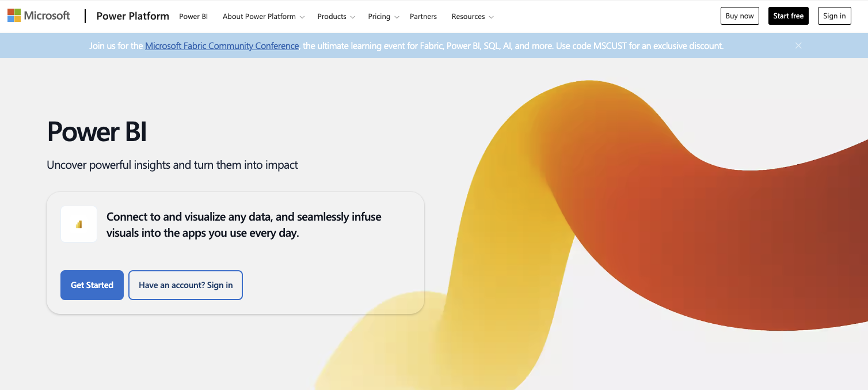Click the Uncover powerful insights tagline
868x390 pixels.
[173, 165]
